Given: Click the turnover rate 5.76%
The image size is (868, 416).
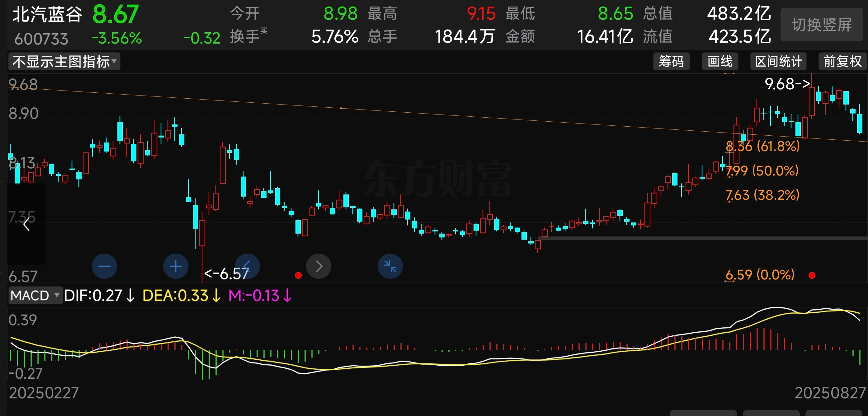Looking at the screenshot, I should pos(335,36).
